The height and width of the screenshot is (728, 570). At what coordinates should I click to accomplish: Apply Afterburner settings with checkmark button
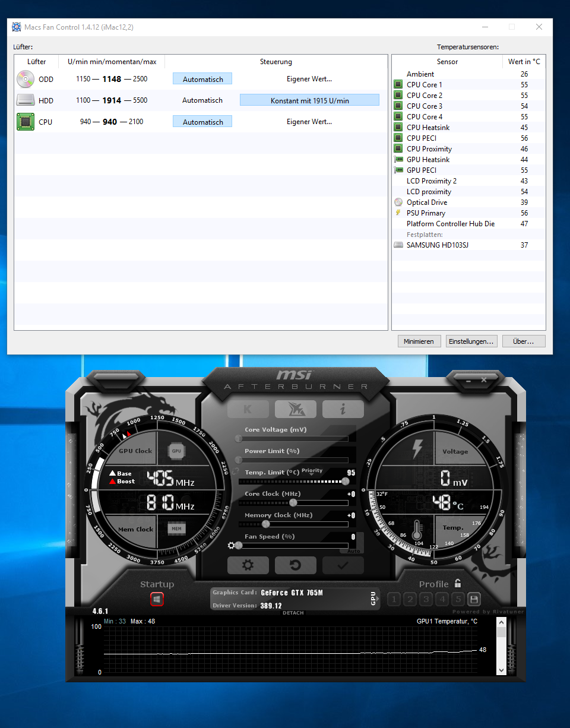(343, 565)
